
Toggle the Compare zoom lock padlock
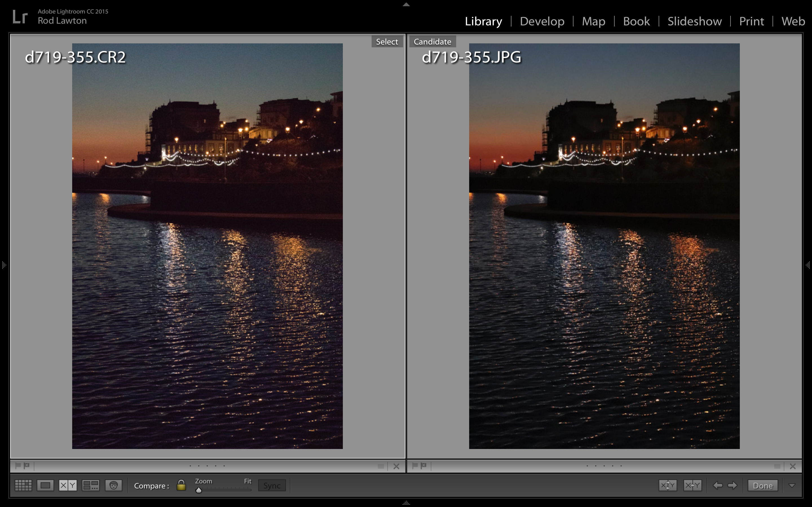click(181, 485)
